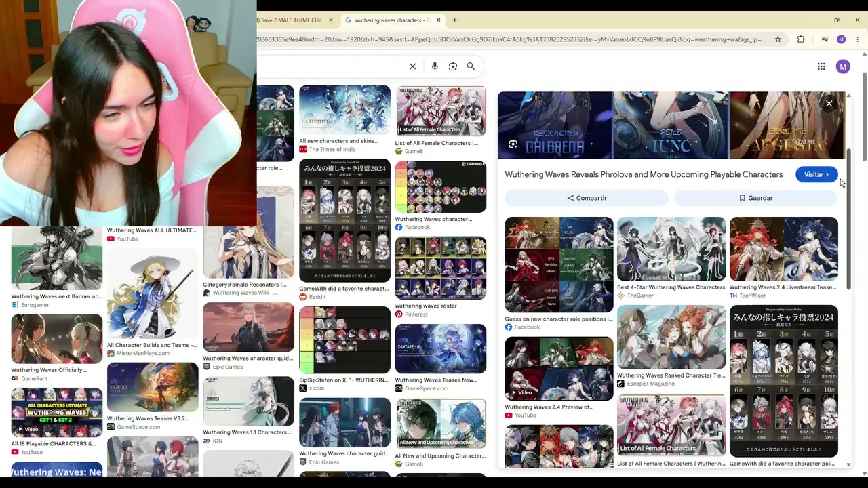Click the Eurogamer favicon
Screen dimensions: 868x488
14,305
